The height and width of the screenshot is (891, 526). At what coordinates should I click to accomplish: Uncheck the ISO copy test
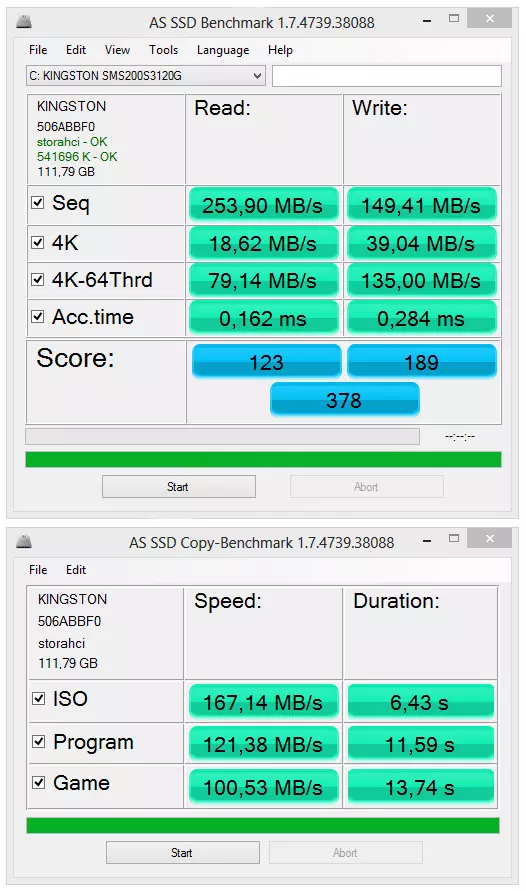coord(39,698)
